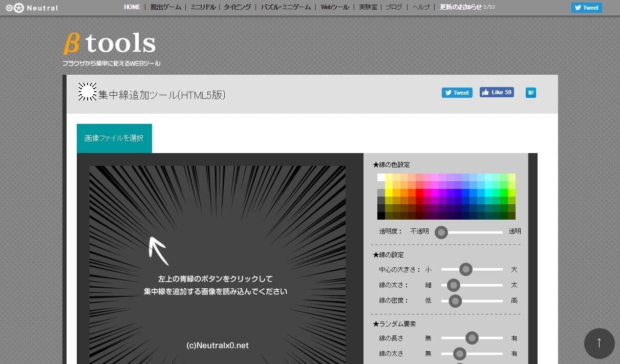620x364 pixels.
Task: Click the Hatena B! bookmark icon
Action: pyautogui.click(x=531, y=93)
